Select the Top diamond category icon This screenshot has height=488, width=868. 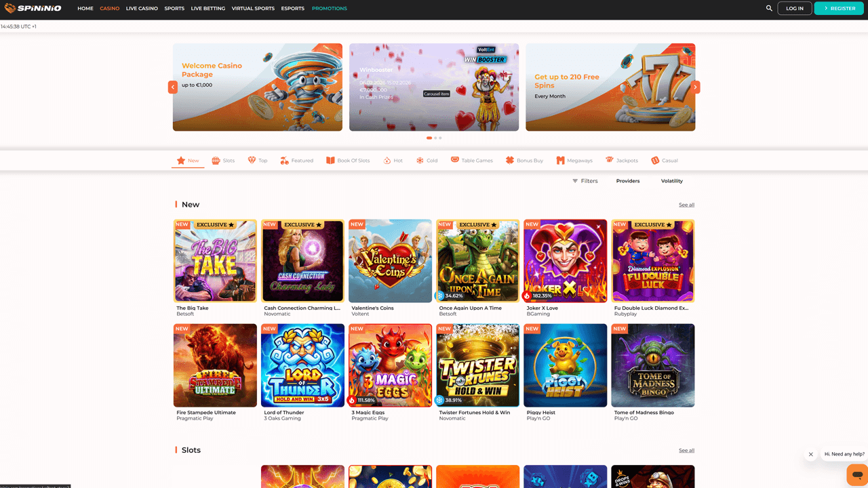[x=252, y=161]
